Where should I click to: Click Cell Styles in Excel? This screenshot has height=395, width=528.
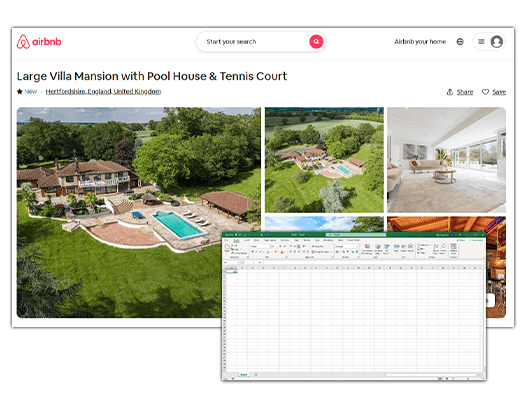pos(387,249)
